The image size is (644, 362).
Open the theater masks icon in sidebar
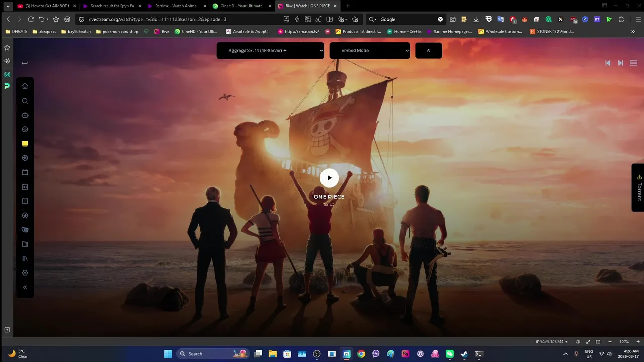(x=25, y=230)
